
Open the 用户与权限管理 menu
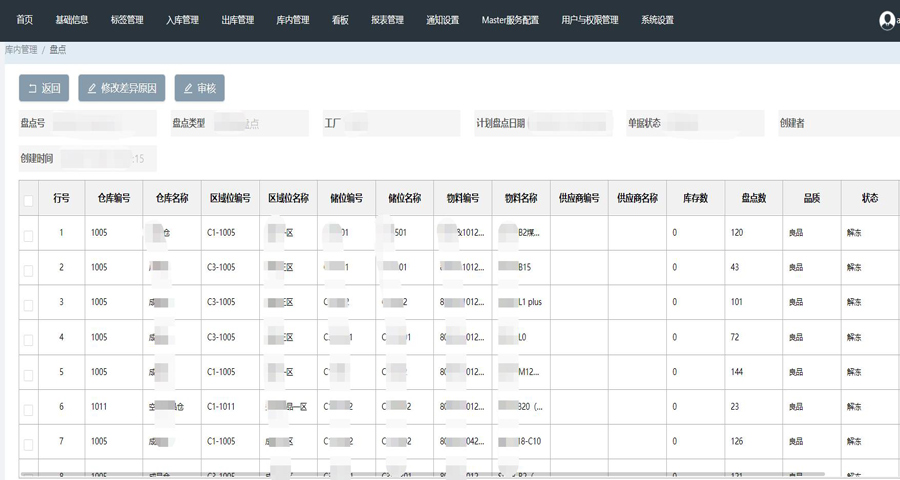590,20
